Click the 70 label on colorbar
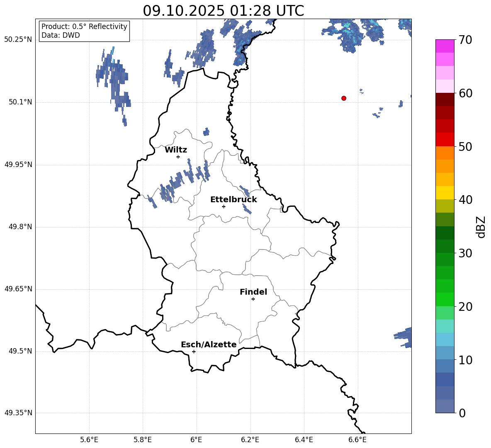 point(465,40)
